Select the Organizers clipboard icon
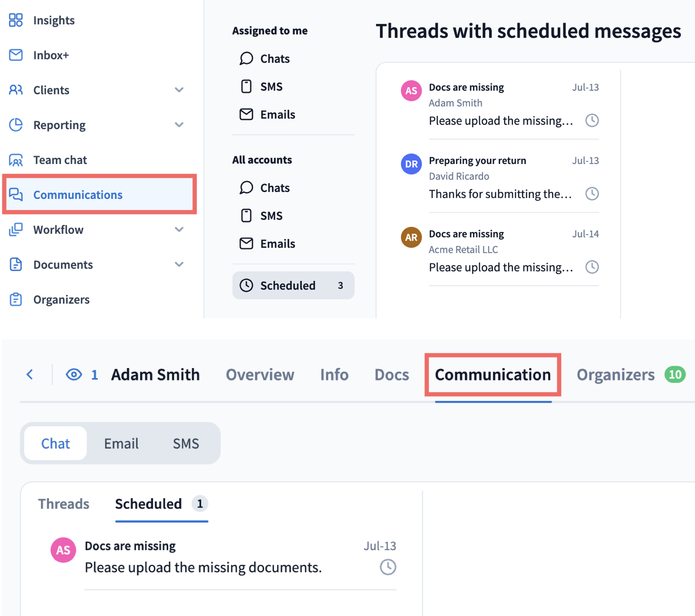The width and height of the screenshot is (695, 616). [x=16, y=299]
